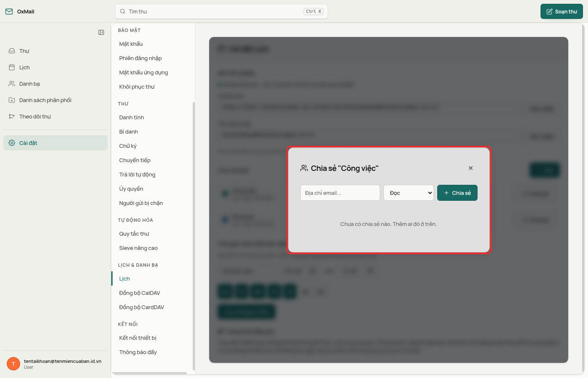This screenshot has width=588, height=378.
Task: Open Thư mailbox in left sidebar
Action: pos(55,51)
